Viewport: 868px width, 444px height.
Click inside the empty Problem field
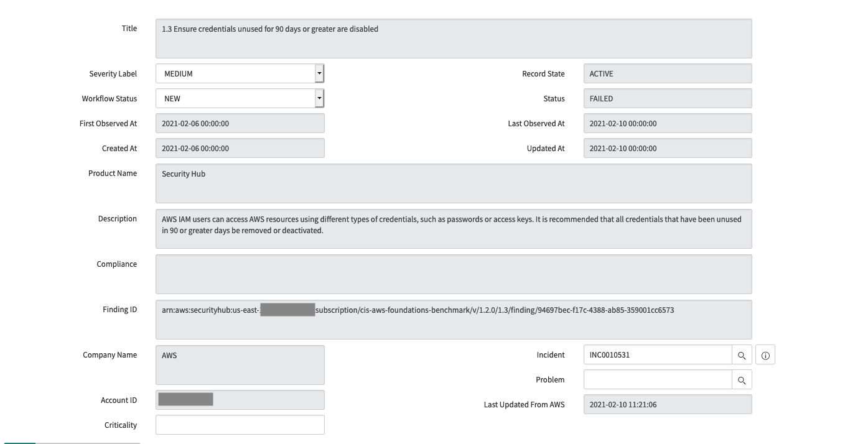coord(657,379)
